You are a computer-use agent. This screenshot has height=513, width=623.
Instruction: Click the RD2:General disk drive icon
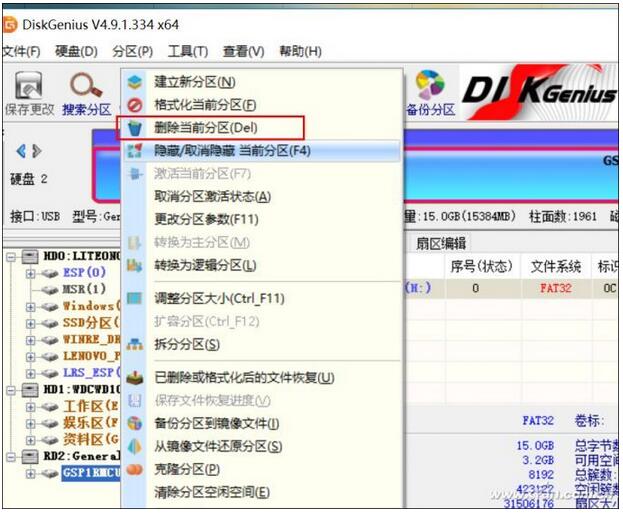(x=30, y=457)
